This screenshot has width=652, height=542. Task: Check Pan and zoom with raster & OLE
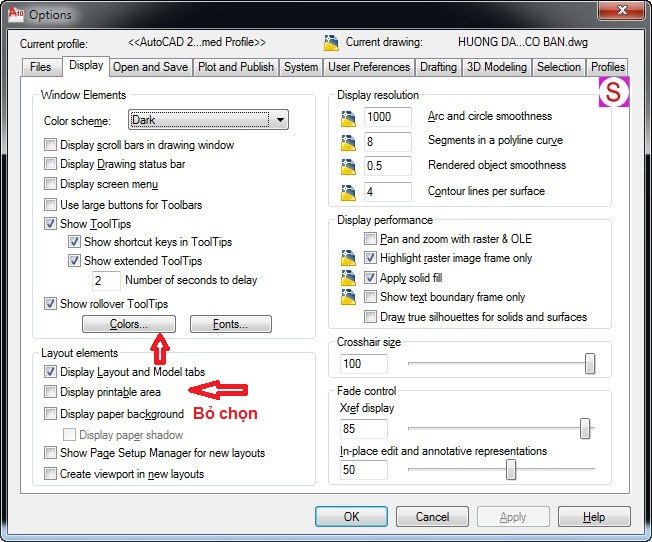pos(370,238)
